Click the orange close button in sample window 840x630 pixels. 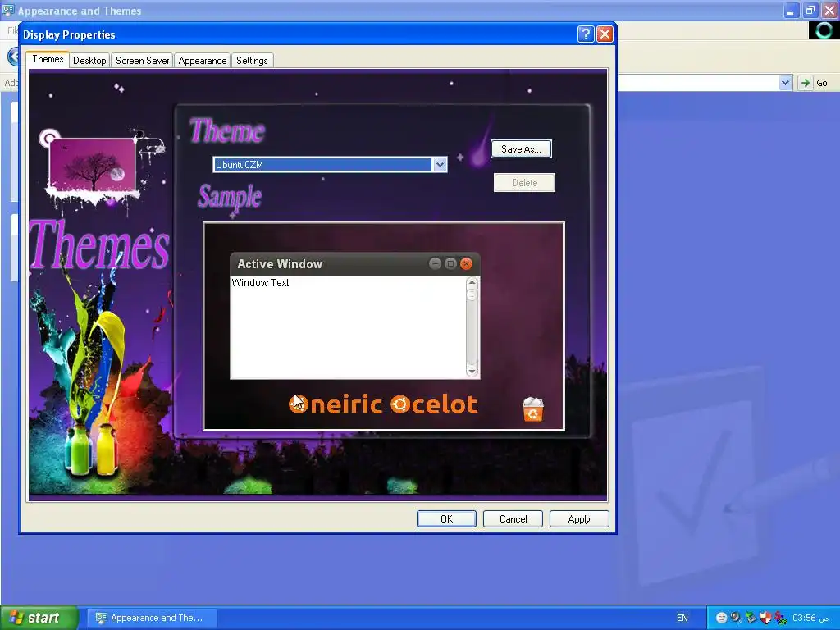tap(466, 263)
